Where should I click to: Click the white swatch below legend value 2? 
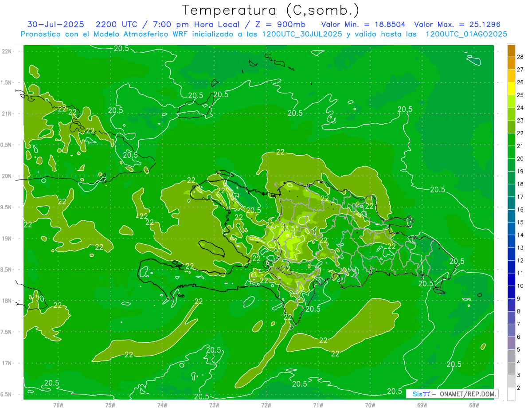[512, 394]
